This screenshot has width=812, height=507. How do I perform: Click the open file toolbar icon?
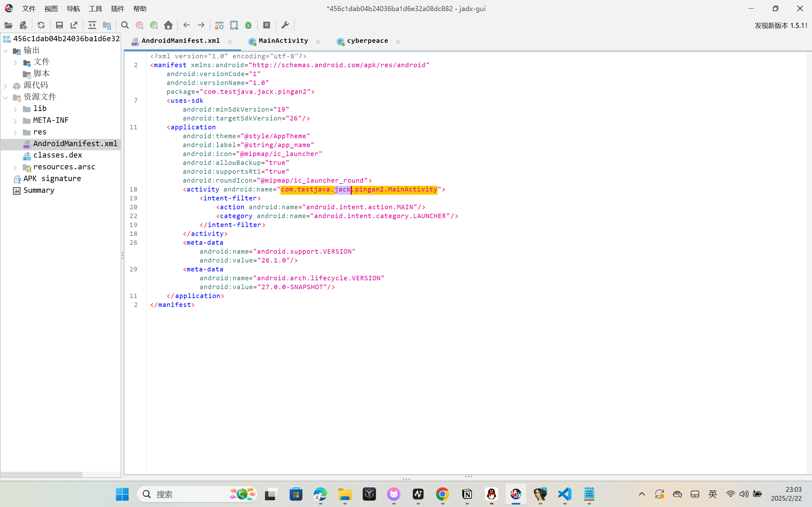(8, 25)
